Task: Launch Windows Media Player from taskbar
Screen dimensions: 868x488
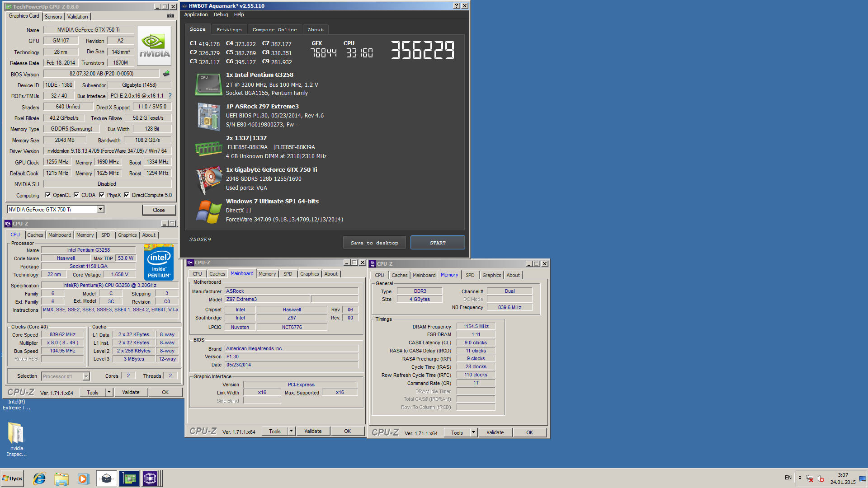Action: click(x=83, y=479)
